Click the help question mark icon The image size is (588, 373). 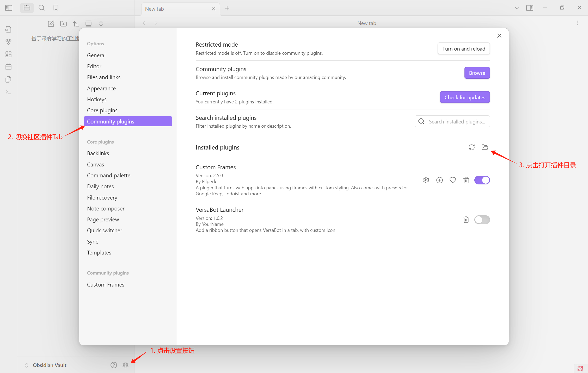tap(114, 365)
